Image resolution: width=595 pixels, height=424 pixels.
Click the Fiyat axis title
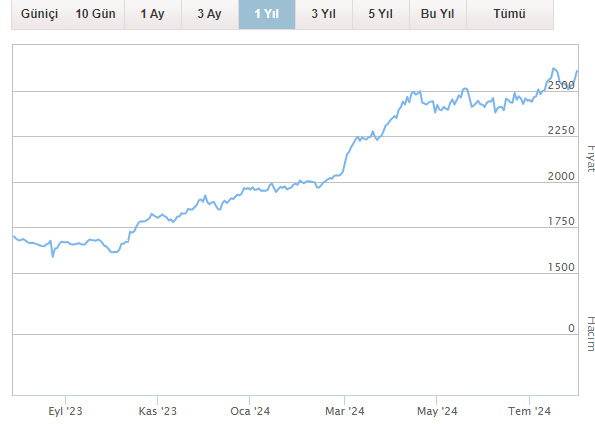(590, 158)
